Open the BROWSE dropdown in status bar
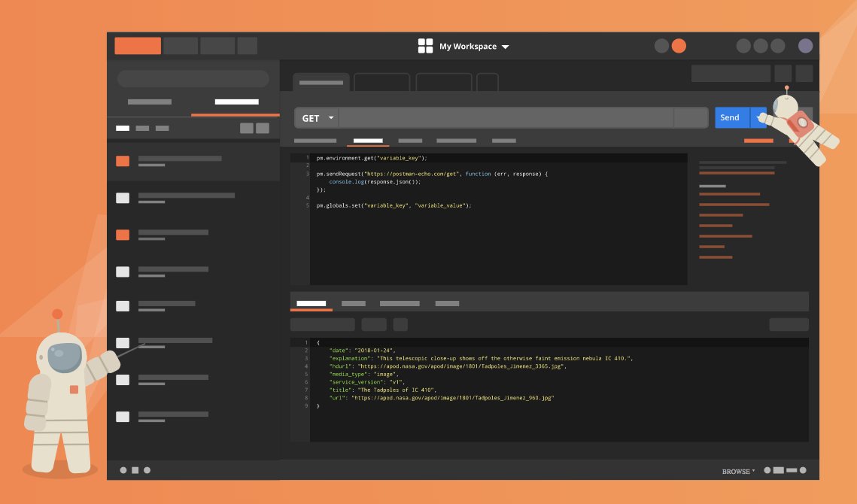 [738, 471]
